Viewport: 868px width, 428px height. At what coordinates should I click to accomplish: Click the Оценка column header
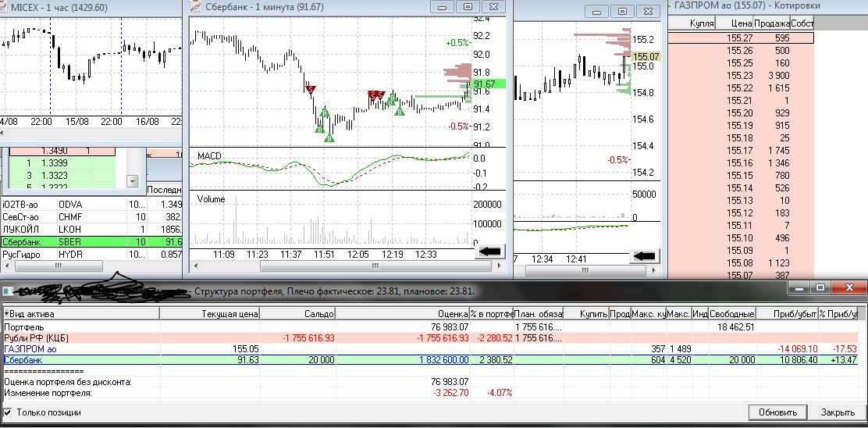click(403, 314)
